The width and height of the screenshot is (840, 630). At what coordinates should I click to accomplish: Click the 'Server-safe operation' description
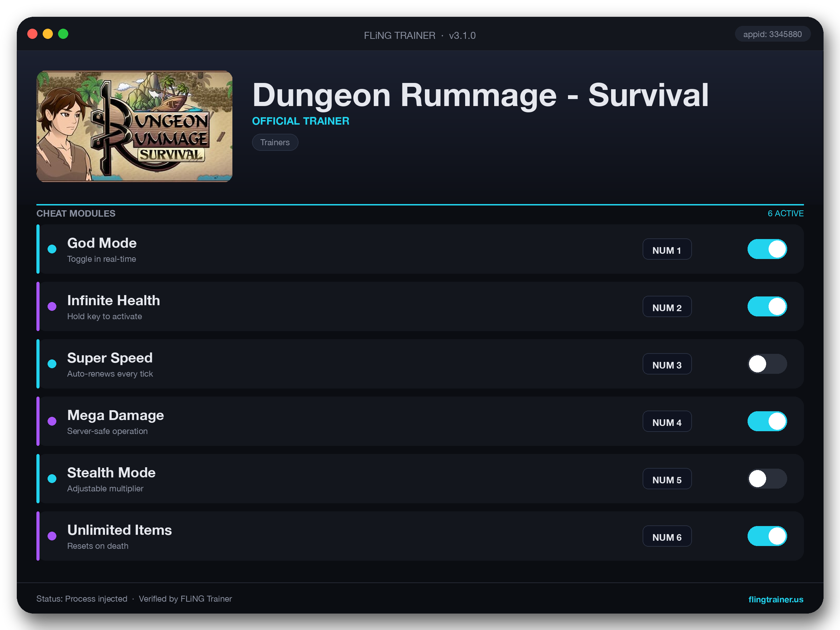(x=107, y=431)
